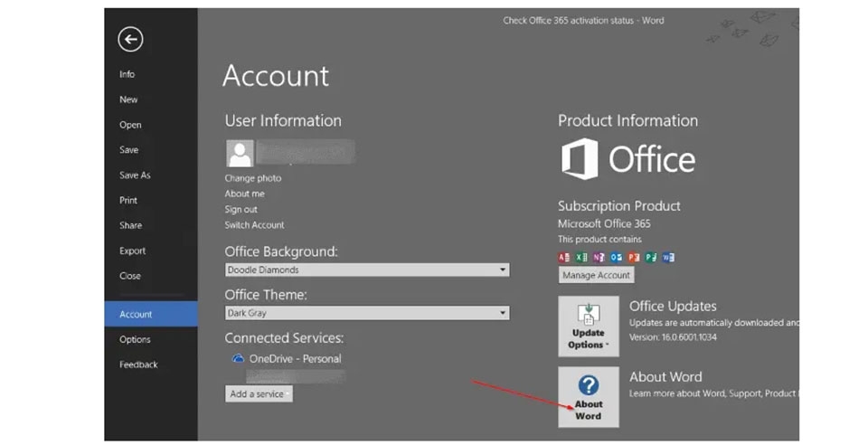
Task: Click the Version 16.0.6001.1034 text
Action: click(x=673, y=337)
